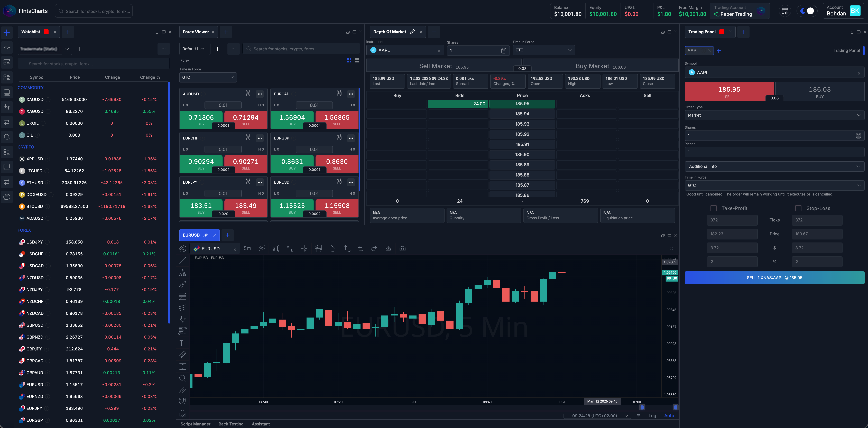Click SELL 1 XNAS:AAPL @ 185.95 button
868x428 pixels.
(x=774, y=278)
